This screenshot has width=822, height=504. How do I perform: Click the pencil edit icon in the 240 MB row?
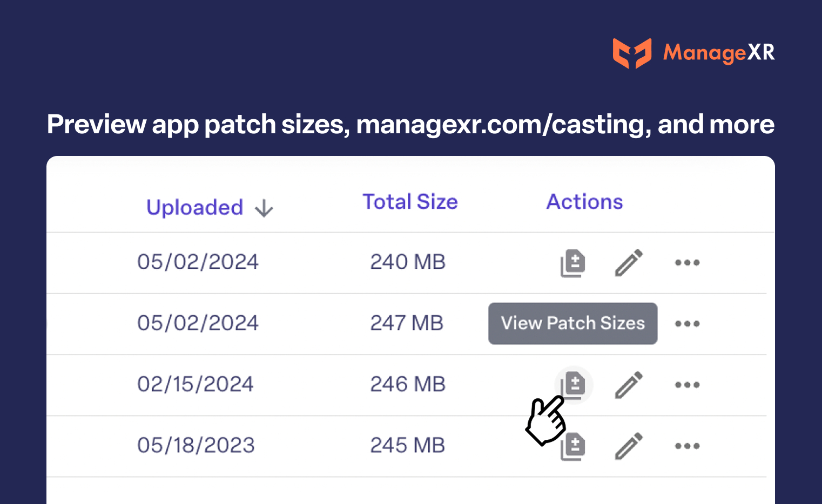[629, 263]
